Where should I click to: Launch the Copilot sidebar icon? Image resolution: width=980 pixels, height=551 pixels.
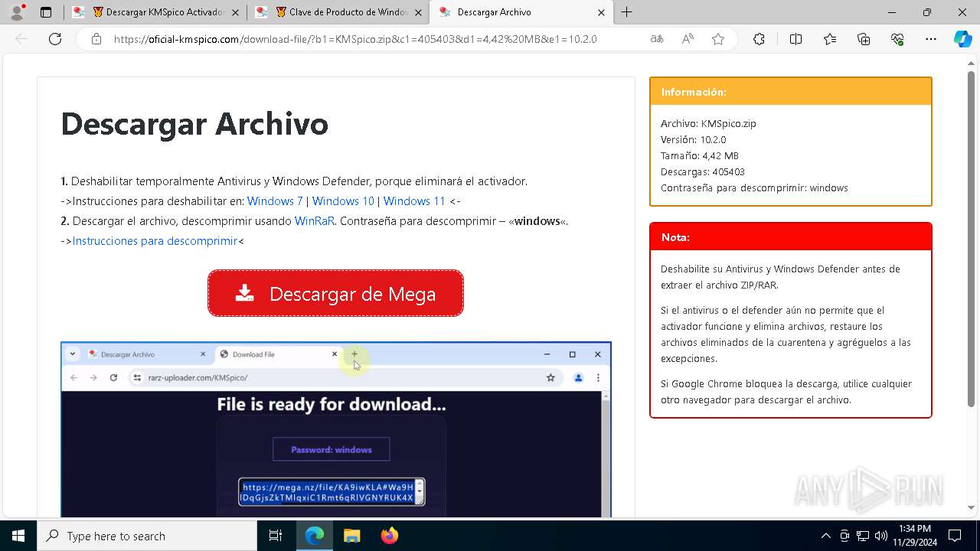point(963,39)
